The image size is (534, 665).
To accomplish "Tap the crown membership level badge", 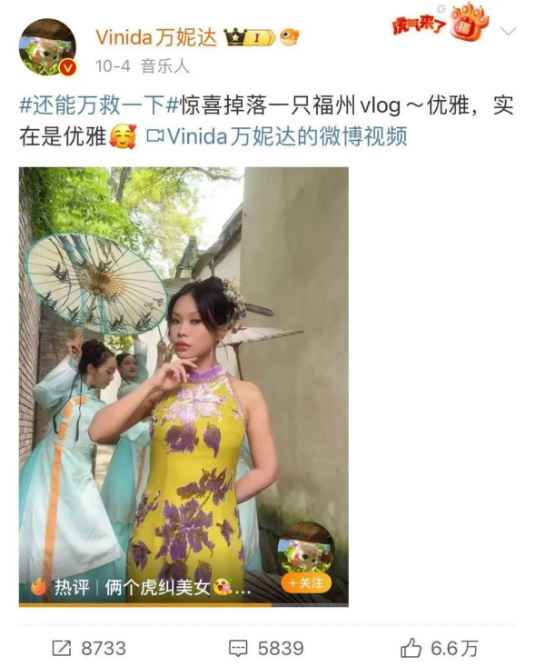I will (x=249, y=38).
